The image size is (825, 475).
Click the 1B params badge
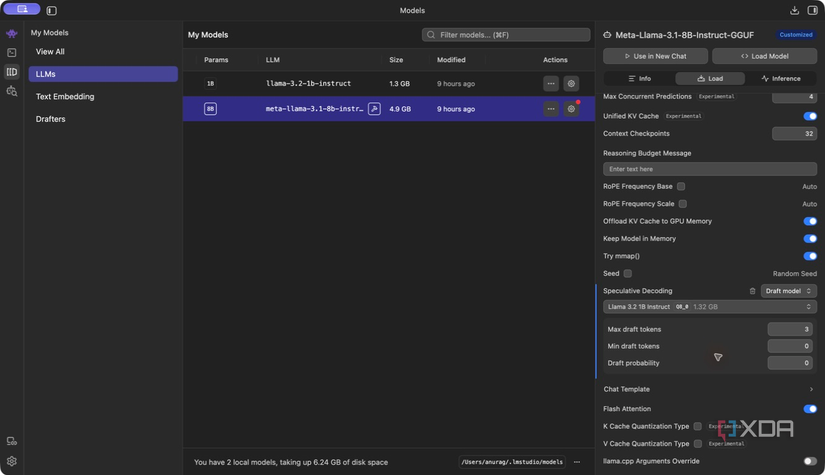210,84
